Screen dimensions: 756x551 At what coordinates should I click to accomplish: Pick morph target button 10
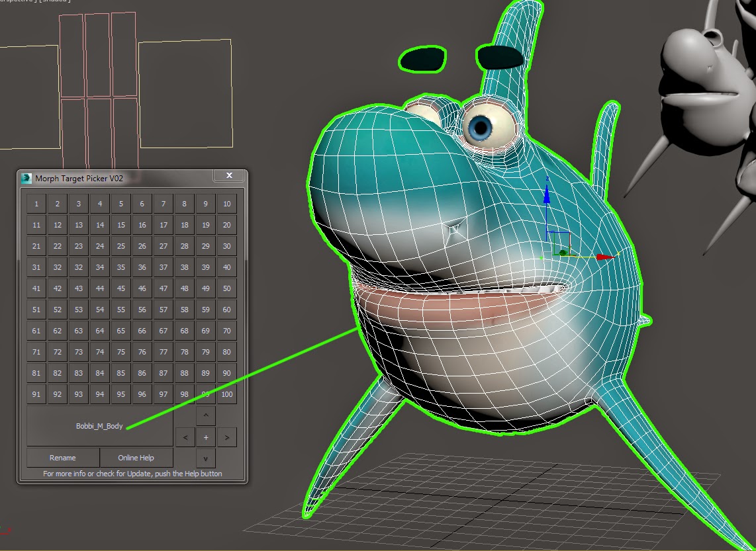(226, 204)
